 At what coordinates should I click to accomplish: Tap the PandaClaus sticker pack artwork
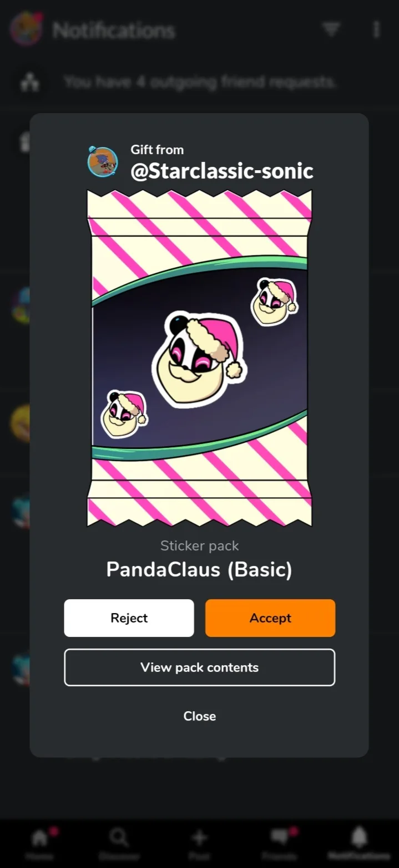(199, 358)
